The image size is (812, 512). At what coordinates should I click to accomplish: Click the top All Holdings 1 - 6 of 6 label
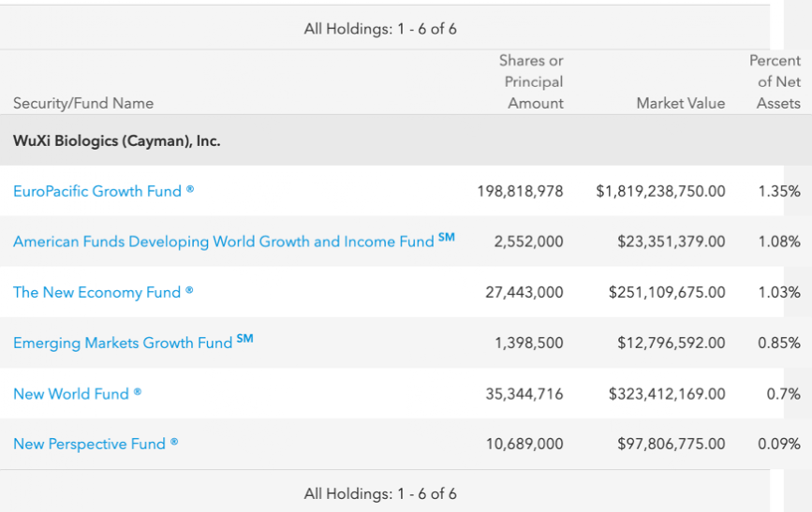[x=380, y=29]
